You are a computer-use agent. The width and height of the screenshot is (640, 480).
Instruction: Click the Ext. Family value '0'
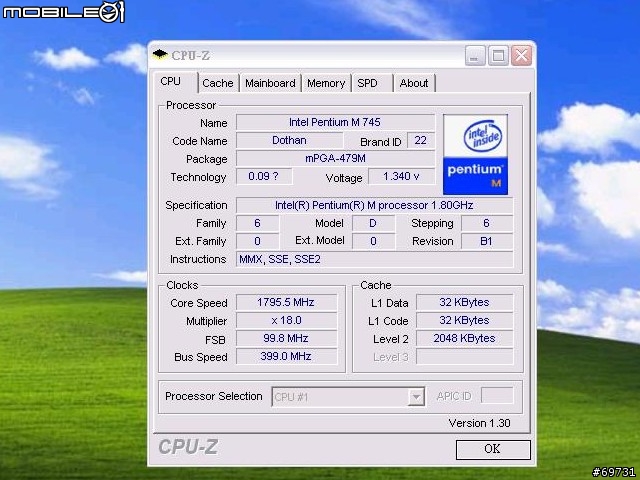click(257, 241)
